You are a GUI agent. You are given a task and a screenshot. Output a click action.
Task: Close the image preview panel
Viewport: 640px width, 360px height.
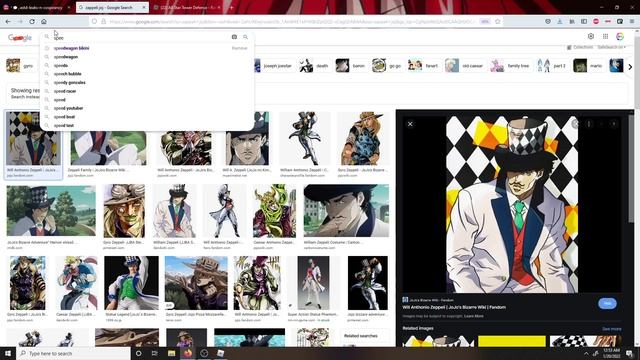410,124
